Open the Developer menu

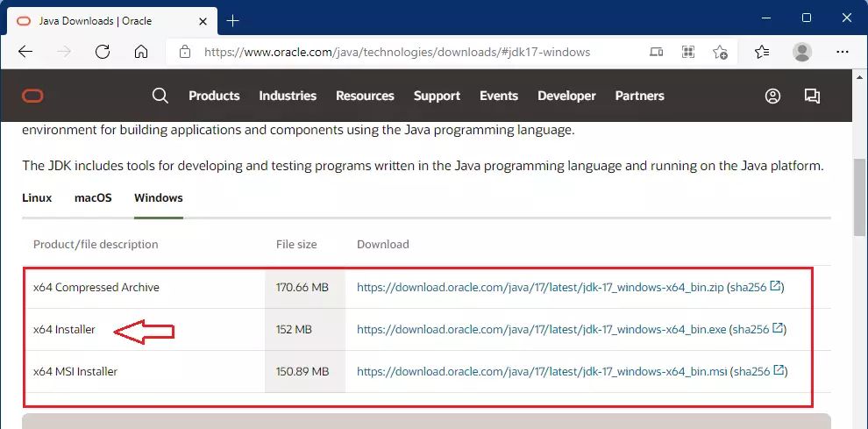567,96
